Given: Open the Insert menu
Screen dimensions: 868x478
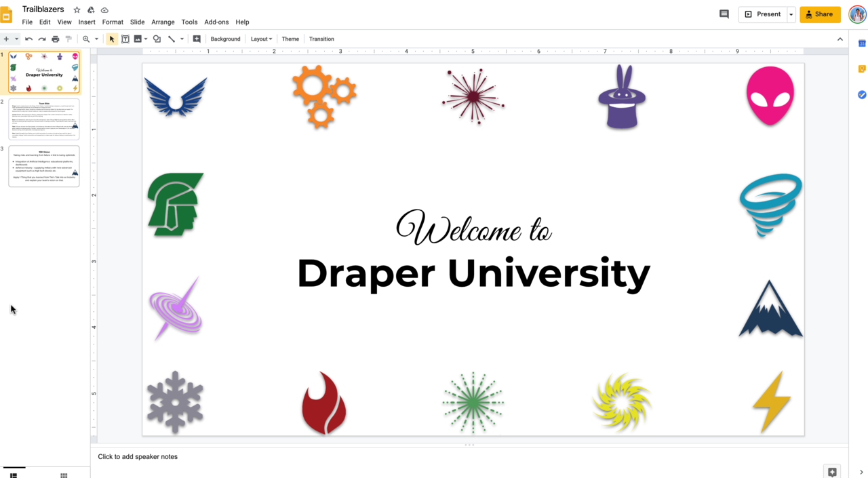Looking at the screenshot, I should pyautogui.click(x=87, y=22).
